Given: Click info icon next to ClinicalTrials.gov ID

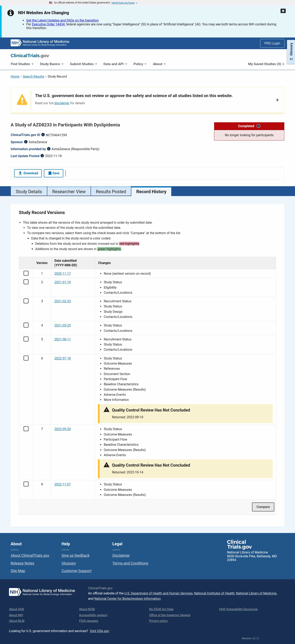Looking at the screenshot, I should click(x=43, y=135).
